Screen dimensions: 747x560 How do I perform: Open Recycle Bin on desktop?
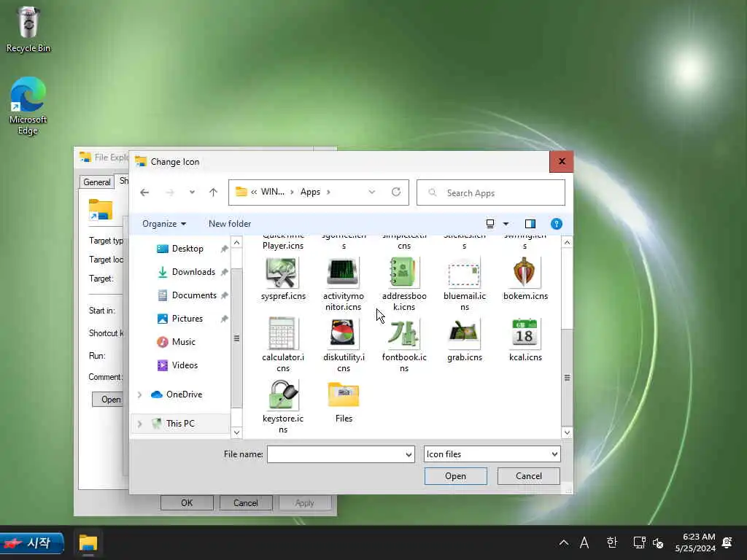28,29
